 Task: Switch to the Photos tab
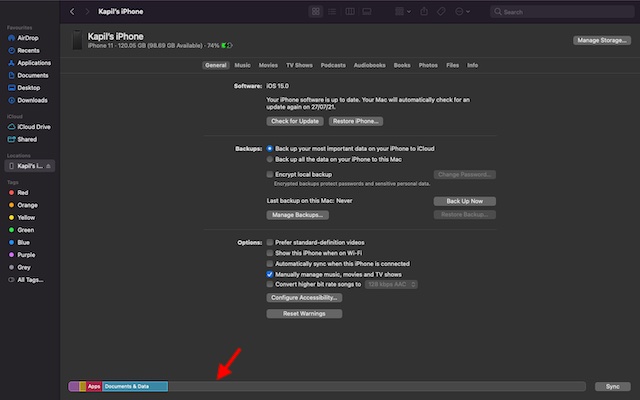[428, 65]
